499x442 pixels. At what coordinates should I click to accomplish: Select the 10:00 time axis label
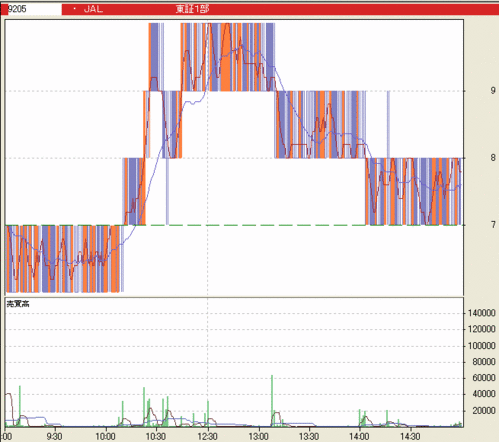pos(105,436)
